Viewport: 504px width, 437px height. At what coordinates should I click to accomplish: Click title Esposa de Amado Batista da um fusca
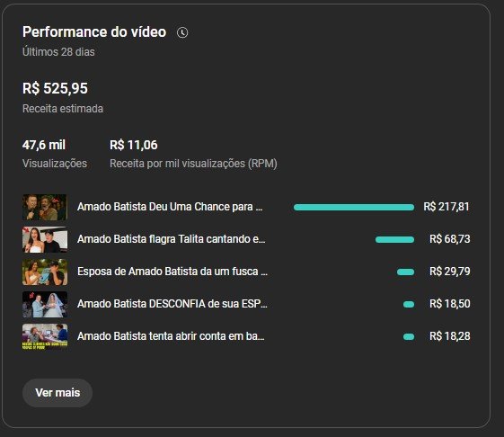click(x=172, y=272)
